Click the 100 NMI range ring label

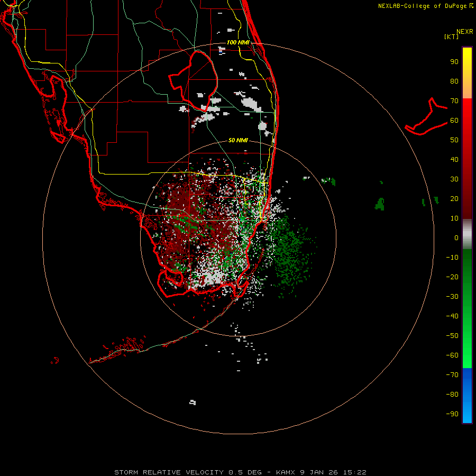[238, 42]
